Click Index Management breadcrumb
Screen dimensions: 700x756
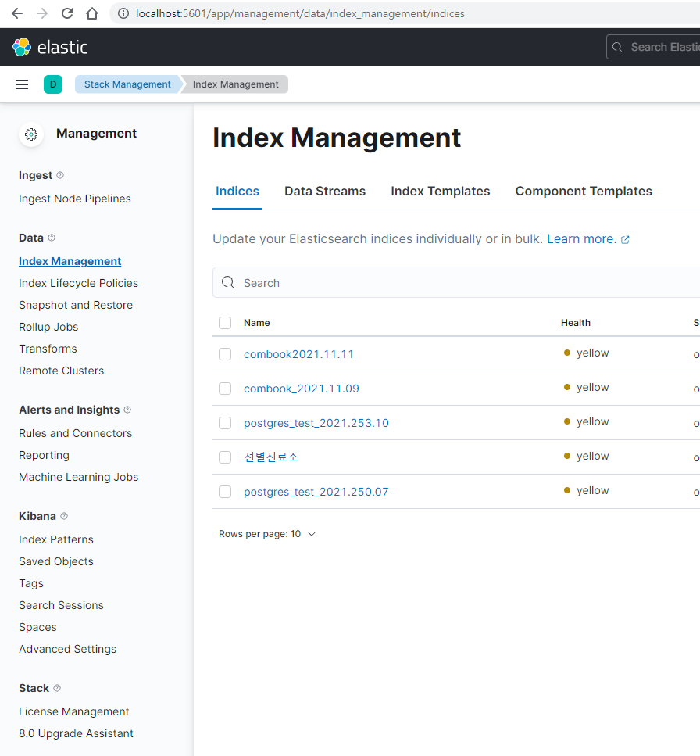236,84
